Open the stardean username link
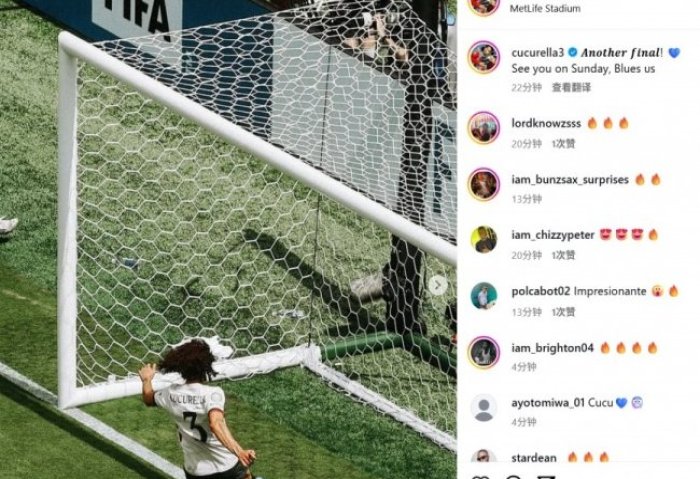Viewport: 700px width, 479px height. (534, 458)
